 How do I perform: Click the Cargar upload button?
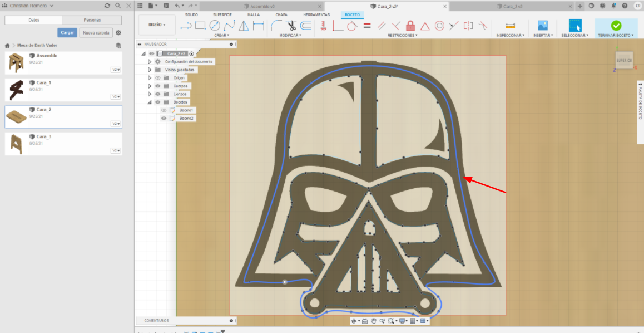[x=67, y=32]
